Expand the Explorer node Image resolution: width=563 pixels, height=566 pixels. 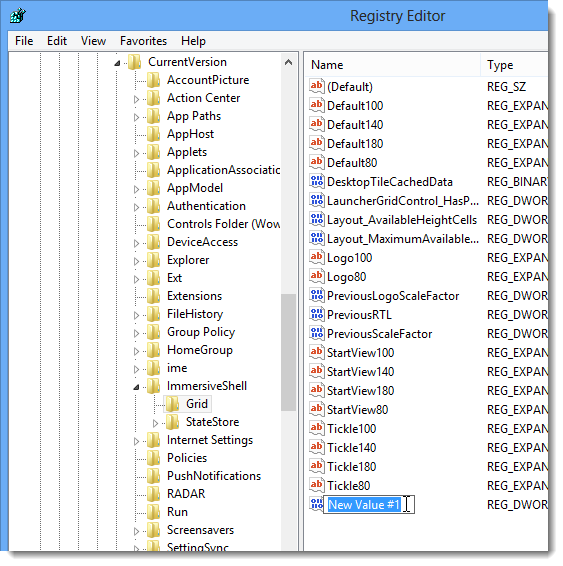point(136,261)
